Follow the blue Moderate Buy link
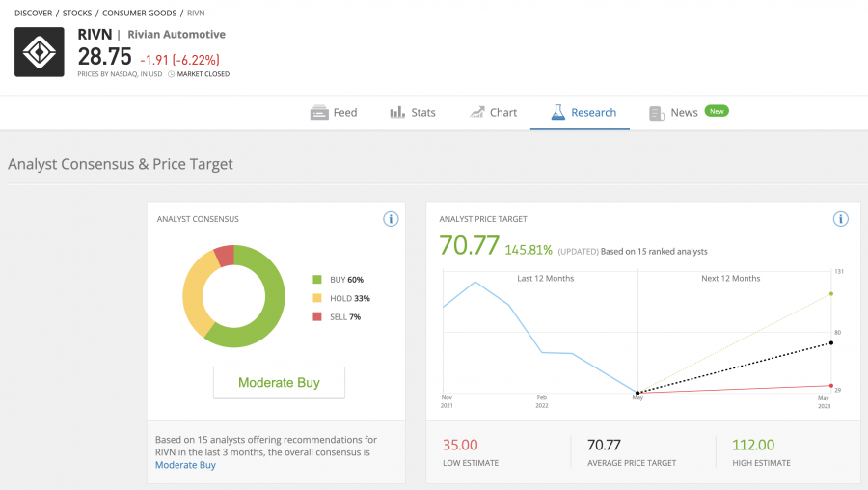The width and height of the screenshot is (868, 490). 185,465
